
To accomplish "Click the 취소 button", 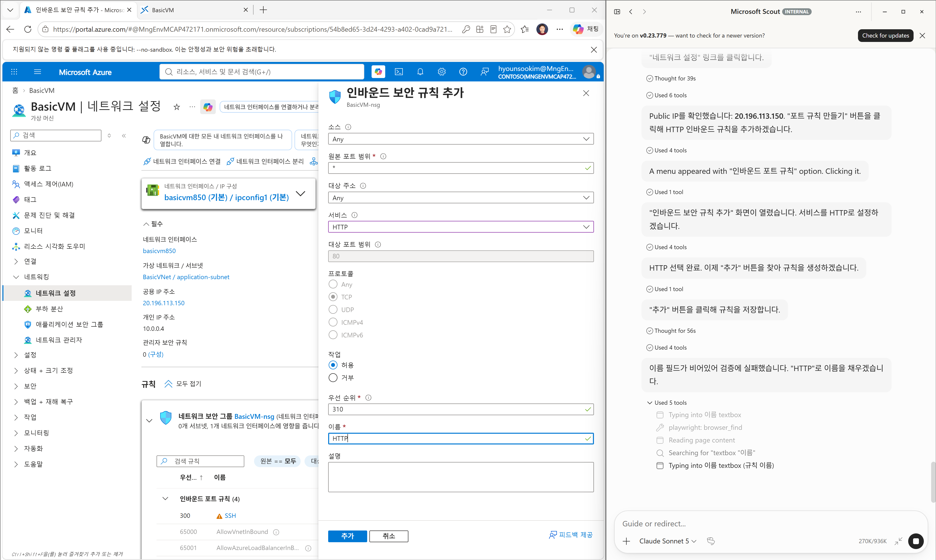I will 389,536.
